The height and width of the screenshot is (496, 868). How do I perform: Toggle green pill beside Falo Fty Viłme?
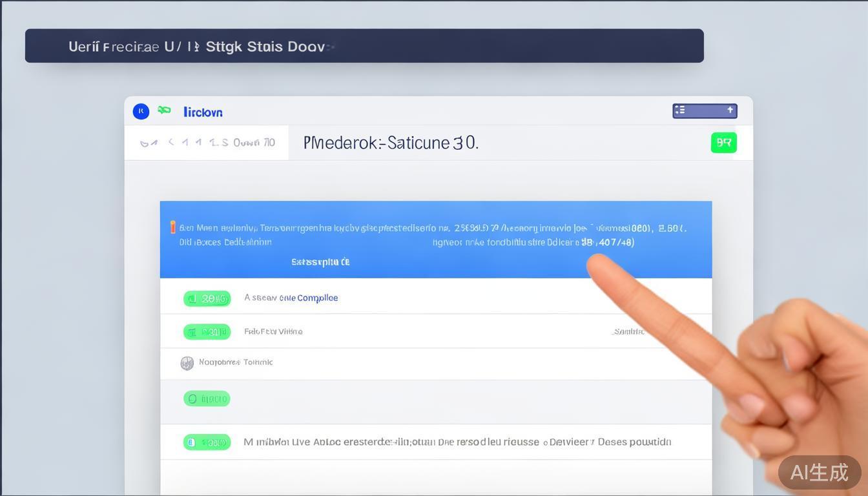[x=207, y=332]
